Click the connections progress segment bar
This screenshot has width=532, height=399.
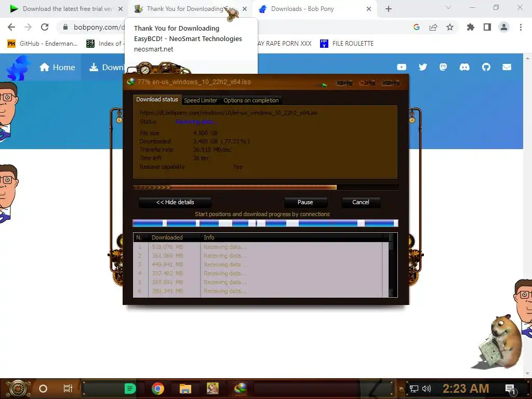click(x=265, y=223)
